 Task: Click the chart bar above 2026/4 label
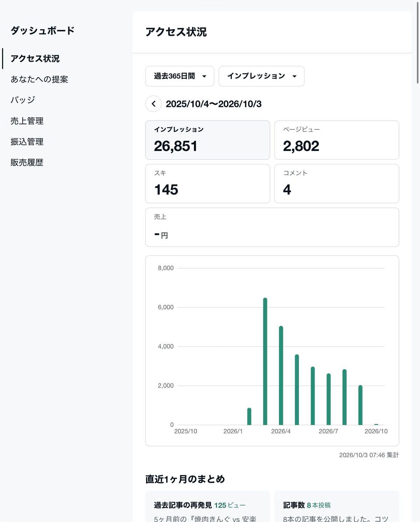(281, 376)
